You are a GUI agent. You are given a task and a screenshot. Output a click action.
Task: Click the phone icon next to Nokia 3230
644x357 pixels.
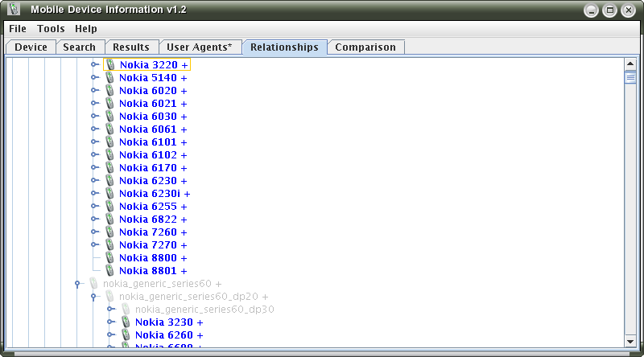click(x=126, y=322)
